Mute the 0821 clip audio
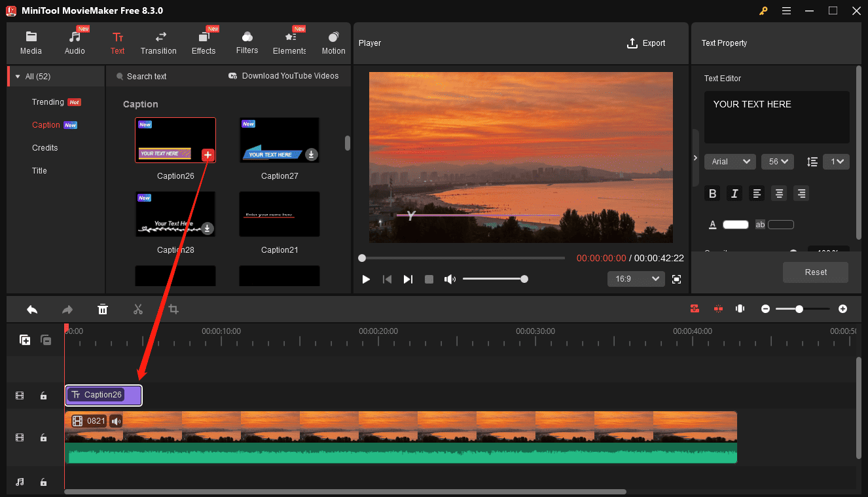The width and height of the screenshot is (868, 497). pos(116,421)
